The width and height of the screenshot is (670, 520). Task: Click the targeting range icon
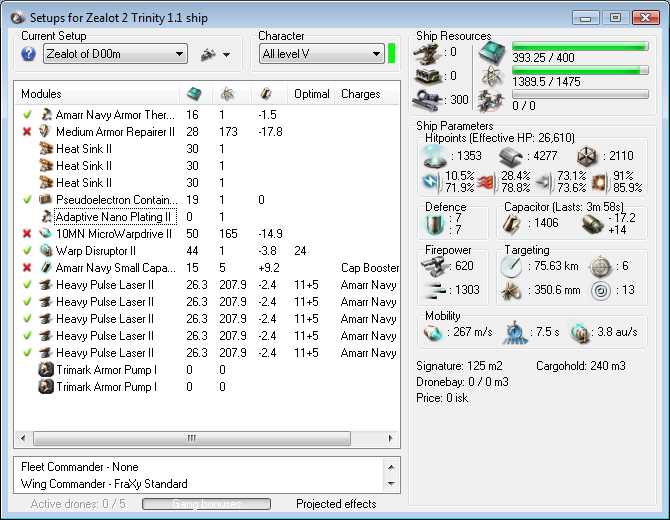(x=511, y=267)
